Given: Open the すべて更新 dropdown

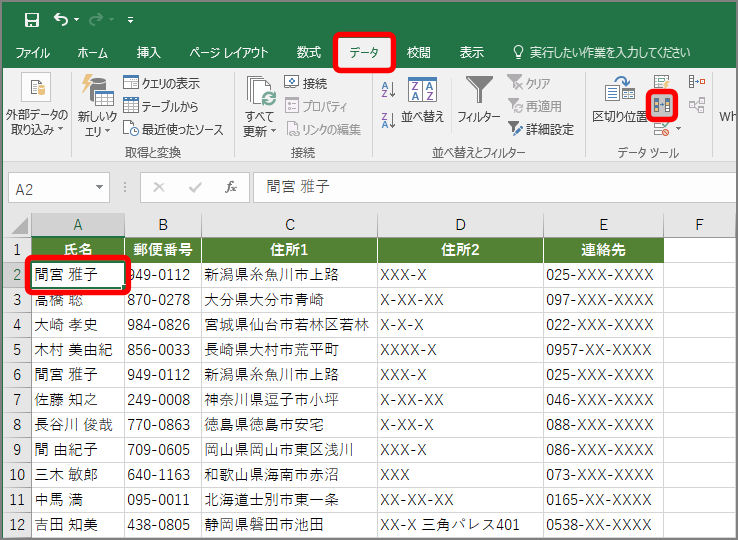Looking at the screenshot, I should tap(259, 106).
